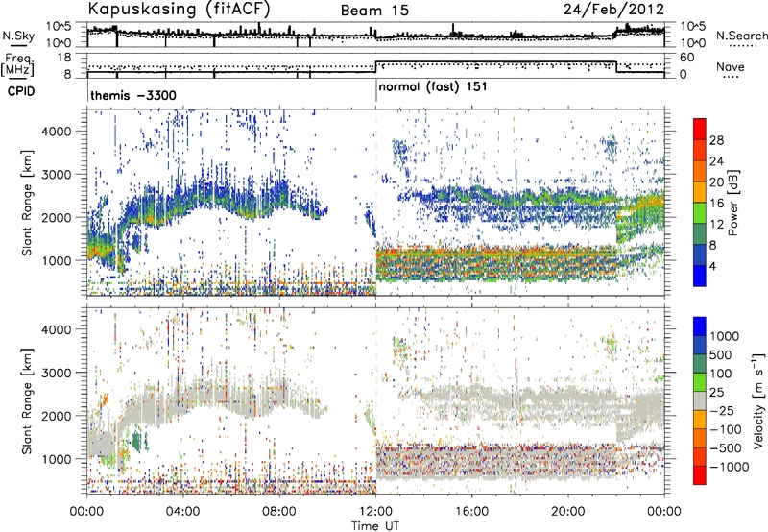The image size is (768, 532).
Task: Click the '20' tick on the power scale
Action: click(x=716, y=182)
